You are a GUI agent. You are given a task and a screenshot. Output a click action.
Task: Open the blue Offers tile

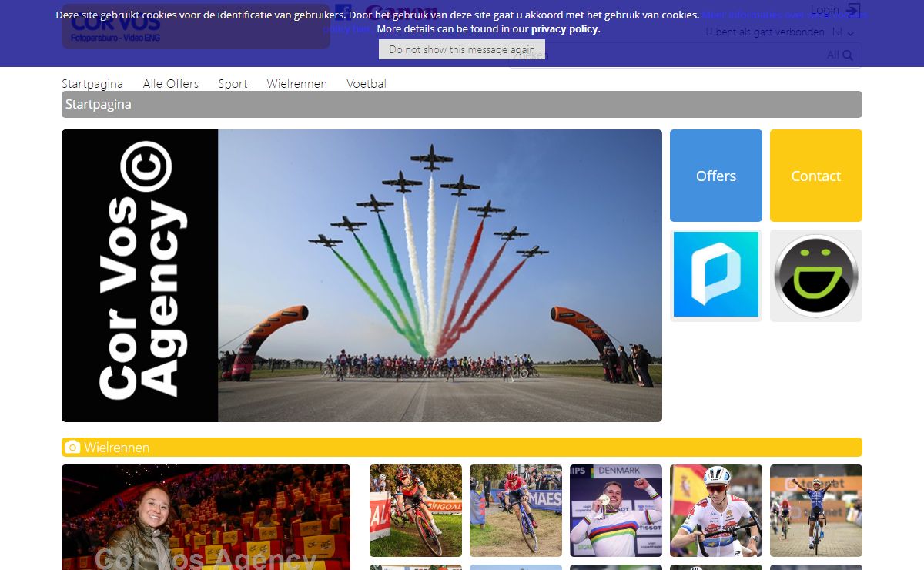tap(716, 176)
